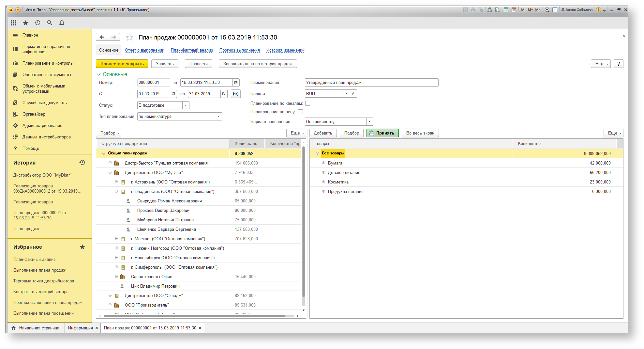The image size is (644, 349).
Task: Click Добавить button above products table
Action: (323, 133)
